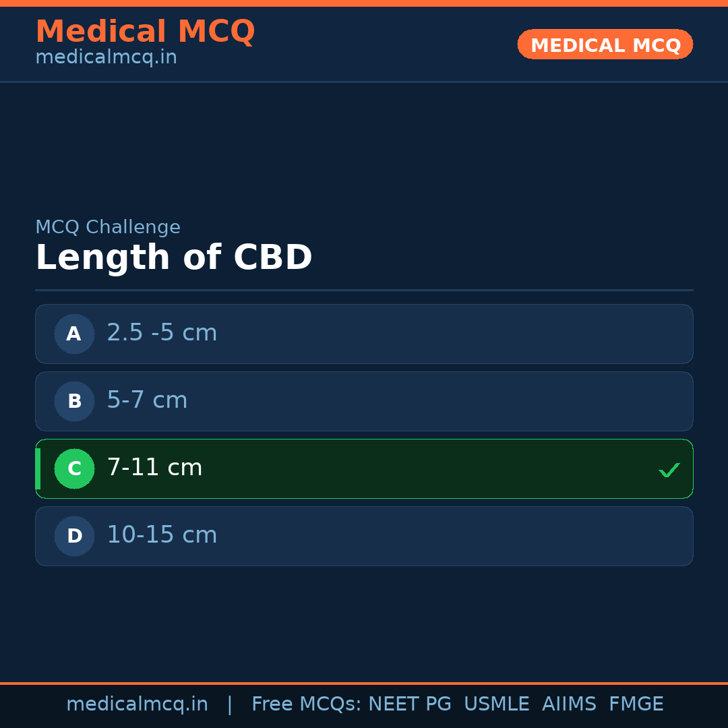Choose the "2.5 -5 cm" answer text
Viewport: 728px width, 728px height.
162,333
